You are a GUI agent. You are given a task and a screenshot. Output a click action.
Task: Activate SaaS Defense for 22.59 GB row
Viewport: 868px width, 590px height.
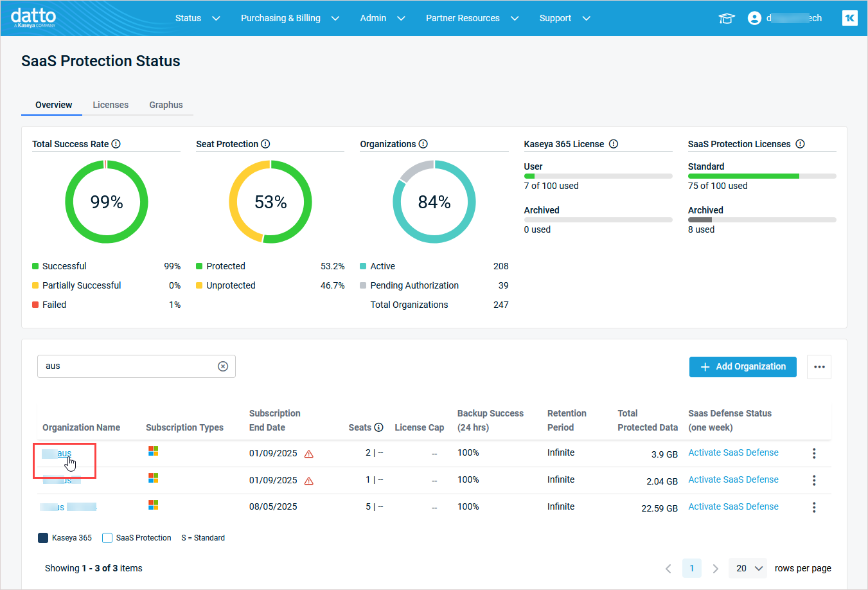coord(733,506)
